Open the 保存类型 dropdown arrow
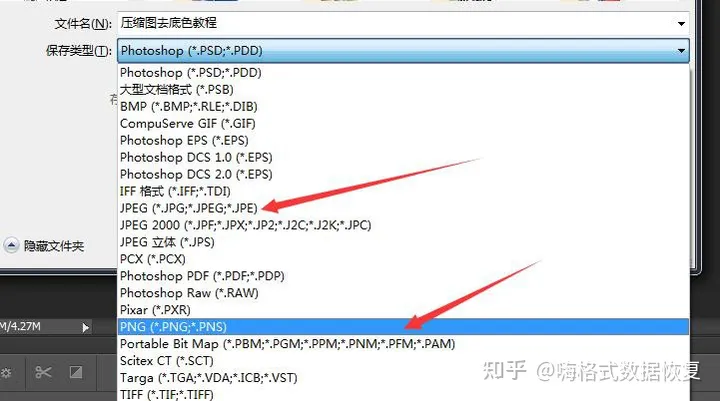Viewport: 720px width, 401px height. pyautogui.click(x=681, y=51)
